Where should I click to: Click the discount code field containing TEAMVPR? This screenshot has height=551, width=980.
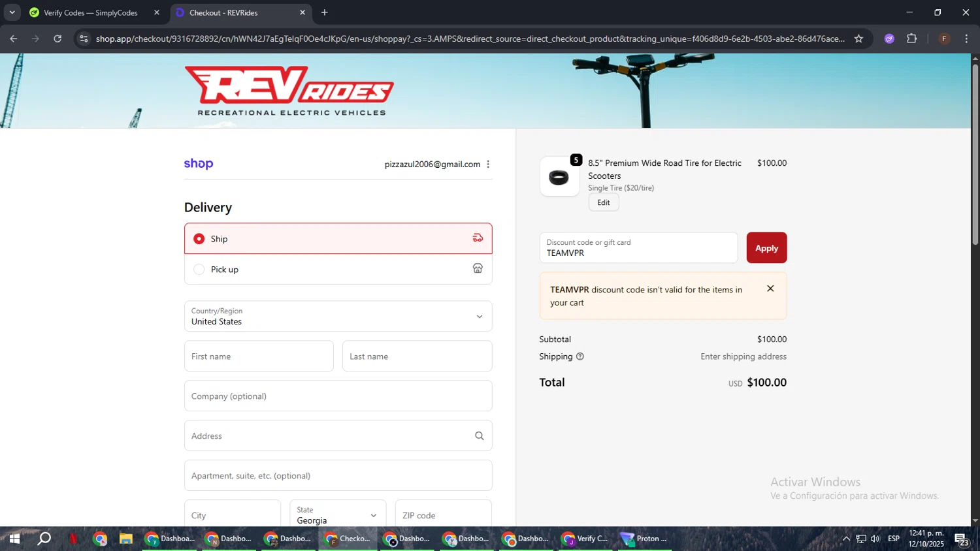tap(638, 247)
